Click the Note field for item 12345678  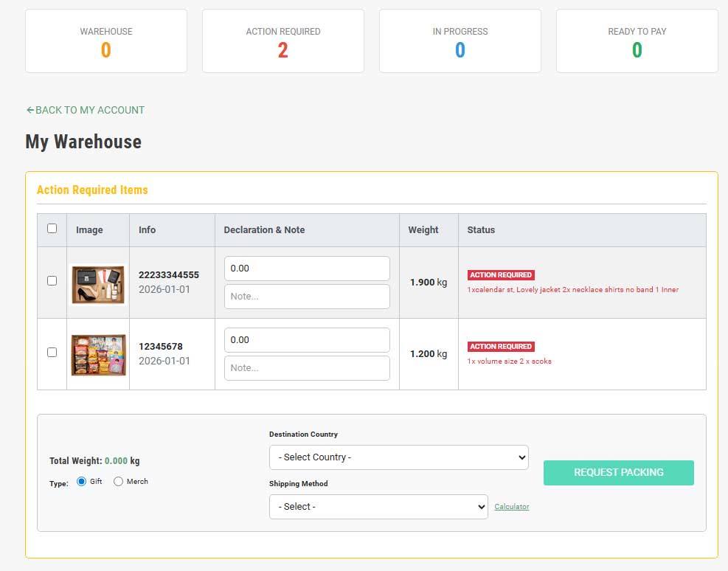pyautogui.click(x=307, y=367)
